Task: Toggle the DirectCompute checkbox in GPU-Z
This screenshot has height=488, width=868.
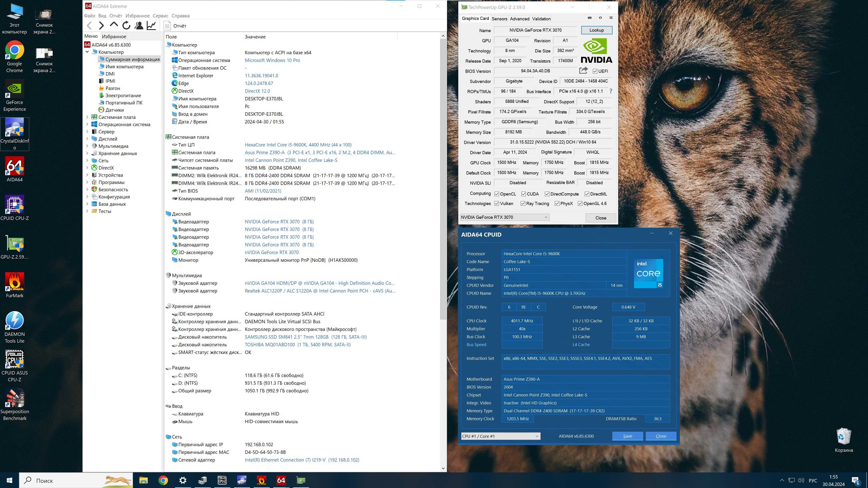Action: pos(547,194)
